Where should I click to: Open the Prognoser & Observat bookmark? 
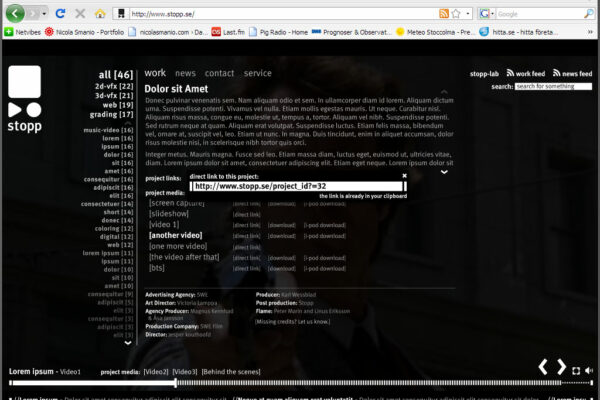click(351, 32)
